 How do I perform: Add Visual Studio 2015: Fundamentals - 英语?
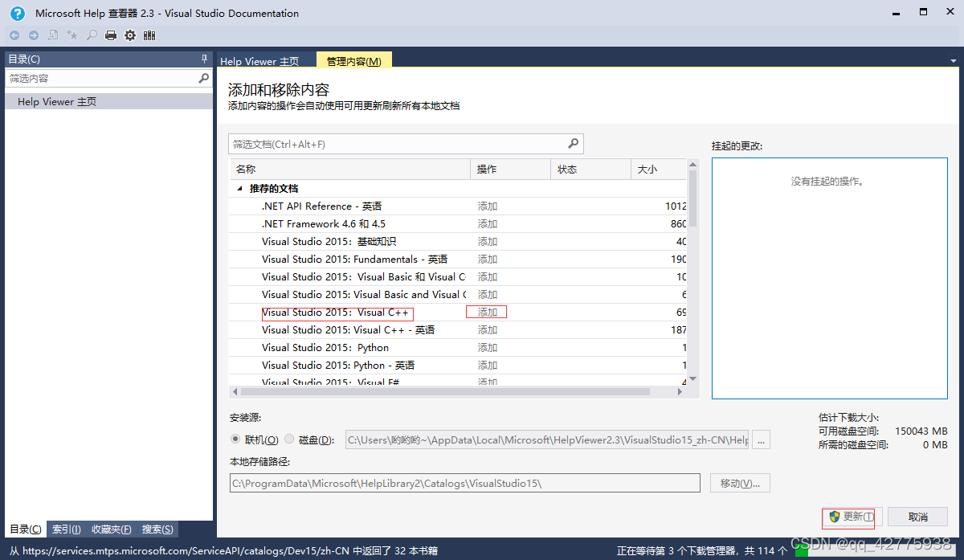click(488, 260)
